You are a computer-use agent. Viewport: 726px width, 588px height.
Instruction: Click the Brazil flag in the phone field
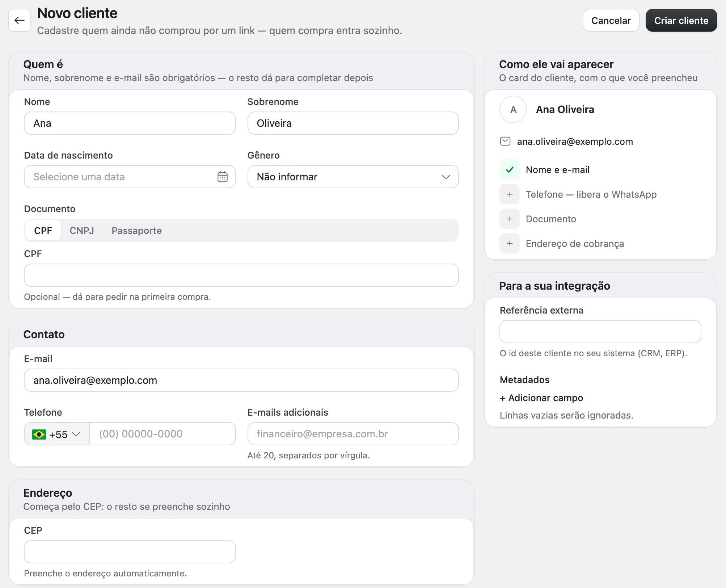point(39,434)
